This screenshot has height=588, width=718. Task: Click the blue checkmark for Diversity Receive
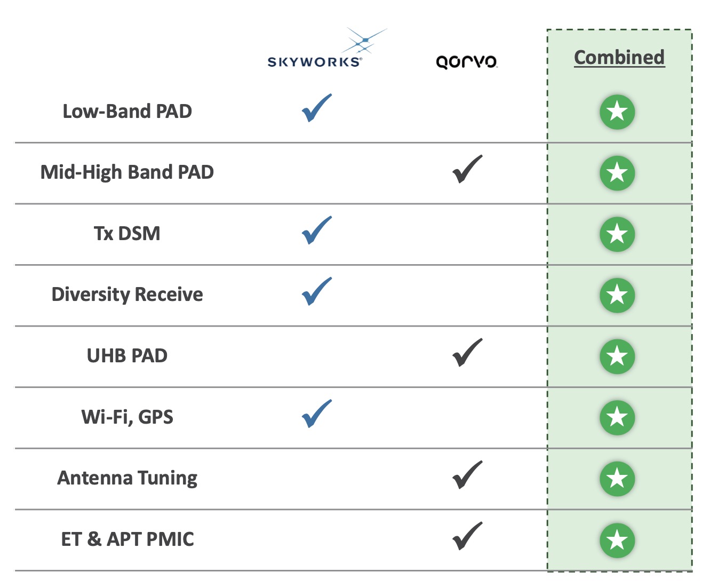click(316, 292)
